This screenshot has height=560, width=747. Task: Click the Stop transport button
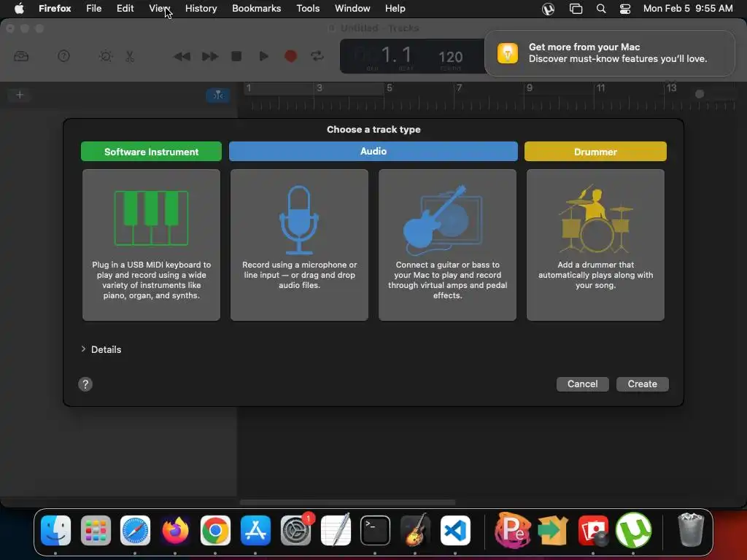click(236, 56)
